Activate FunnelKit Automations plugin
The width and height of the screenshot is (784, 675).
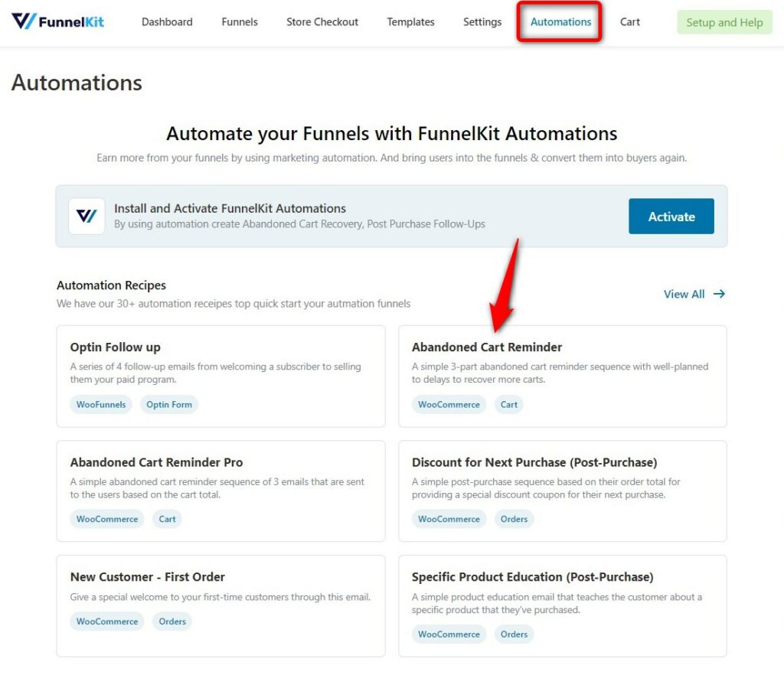671,217
